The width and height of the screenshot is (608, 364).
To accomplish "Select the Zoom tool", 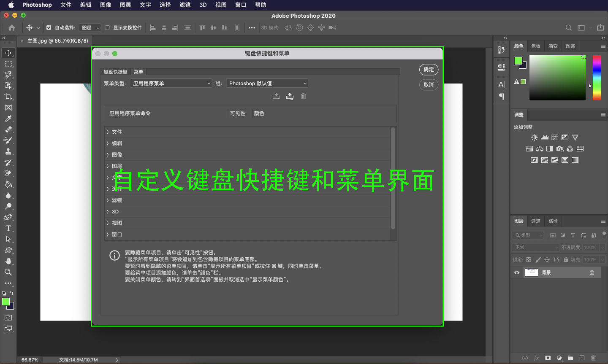I will click(8, 272).
